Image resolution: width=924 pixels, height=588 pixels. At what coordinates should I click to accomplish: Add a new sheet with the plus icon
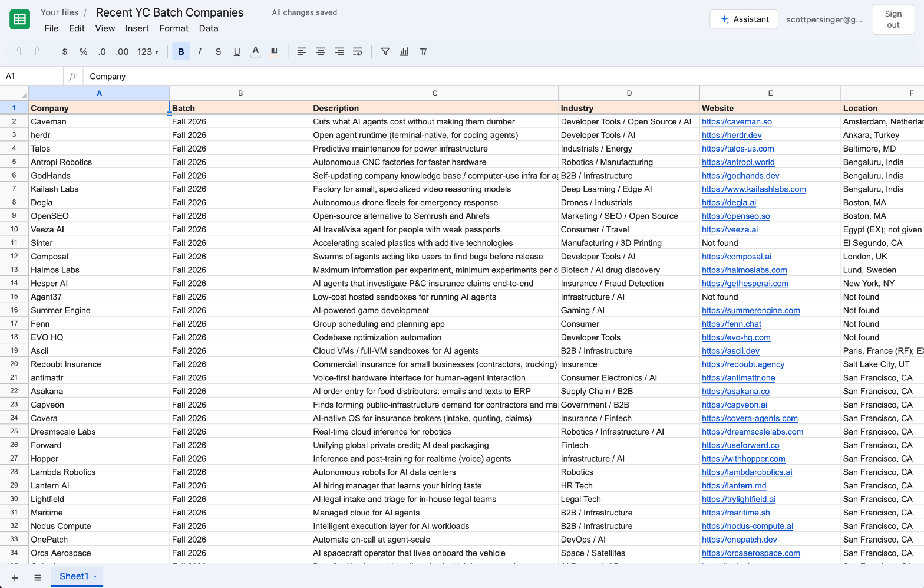coord(15,578)
